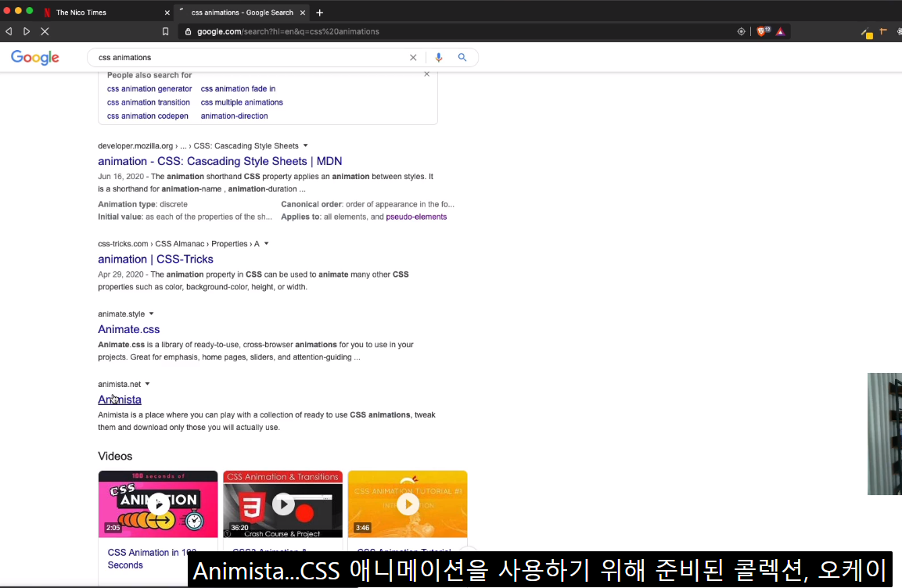Click the orange flag extension icon

pos(883,31)
